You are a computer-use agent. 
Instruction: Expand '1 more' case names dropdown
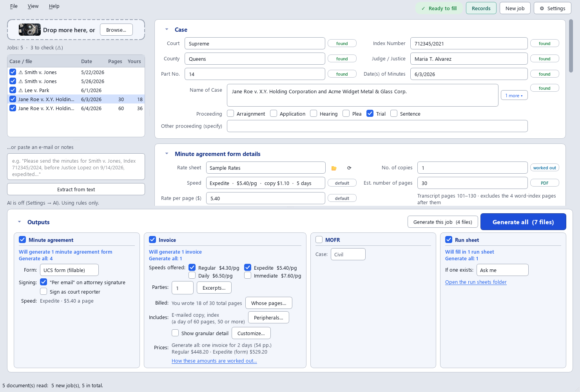point(514,95)
